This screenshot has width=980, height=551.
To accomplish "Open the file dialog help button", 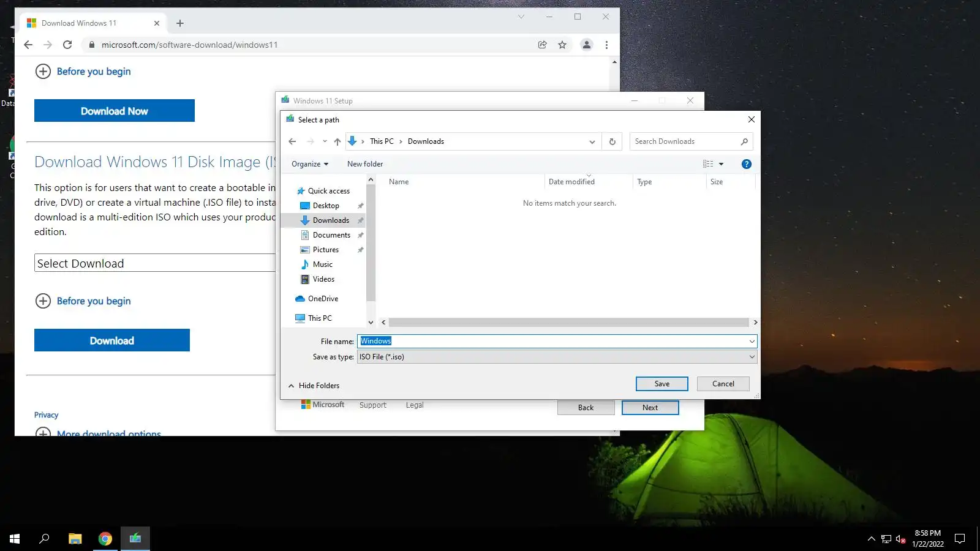I will 746,164.
